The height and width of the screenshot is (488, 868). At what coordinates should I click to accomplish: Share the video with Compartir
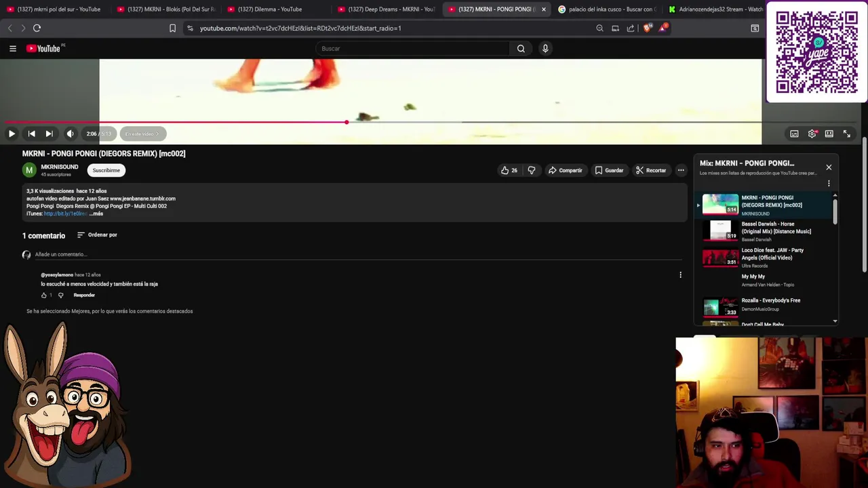(566, 170)
